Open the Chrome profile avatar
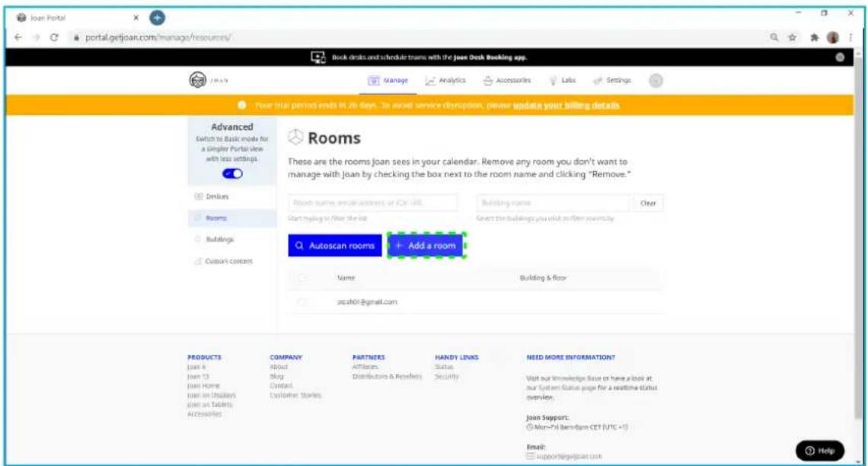The height and width of the screenshot is (466, 868). tap(834, 37)
